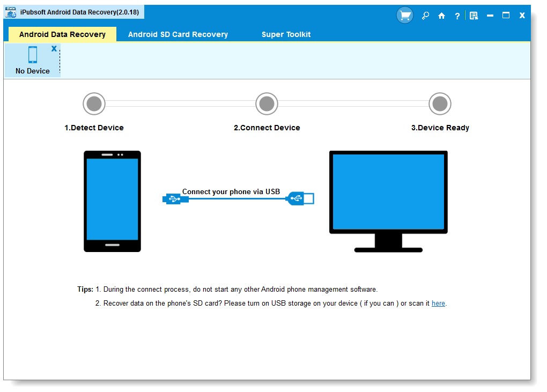Open the feedback list icon
The width and height of the screenshot is (547, 392).
(x=474, y=16)
